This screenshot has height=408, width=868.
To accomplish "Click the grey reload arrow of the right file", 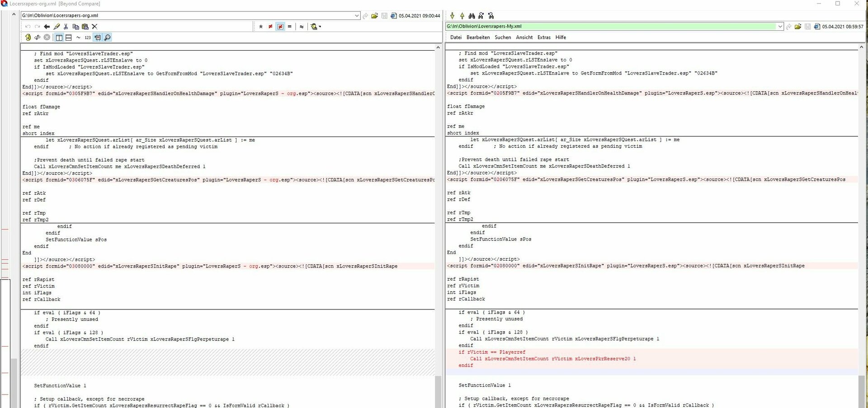I will coord(789,27).
